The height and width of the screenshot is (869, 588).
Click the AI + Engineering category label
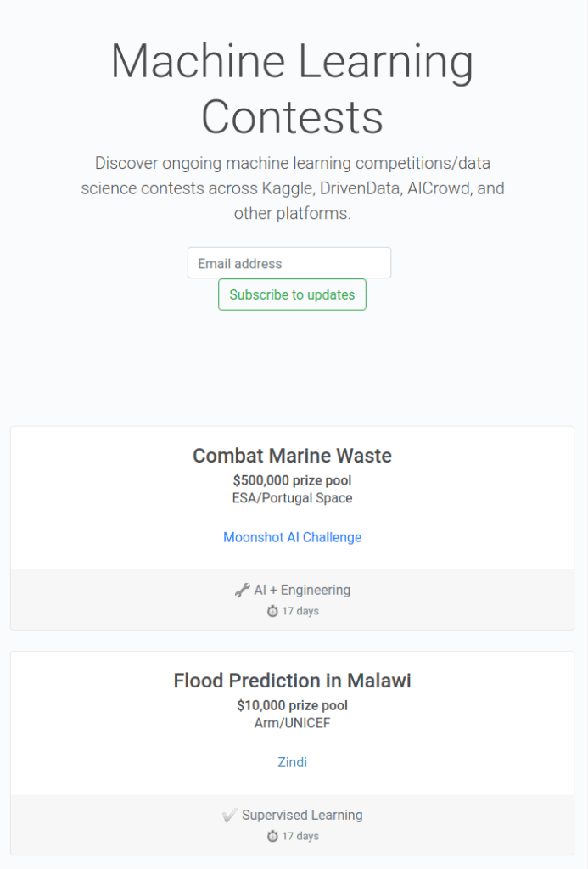302,590
